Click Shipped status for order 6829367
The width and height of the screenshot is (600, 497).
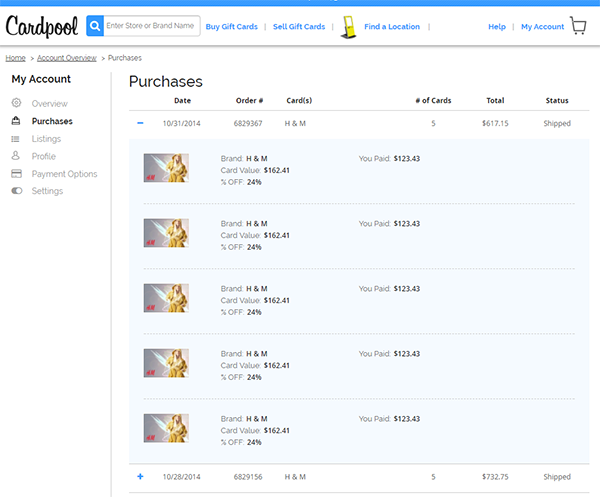[557, 123]
